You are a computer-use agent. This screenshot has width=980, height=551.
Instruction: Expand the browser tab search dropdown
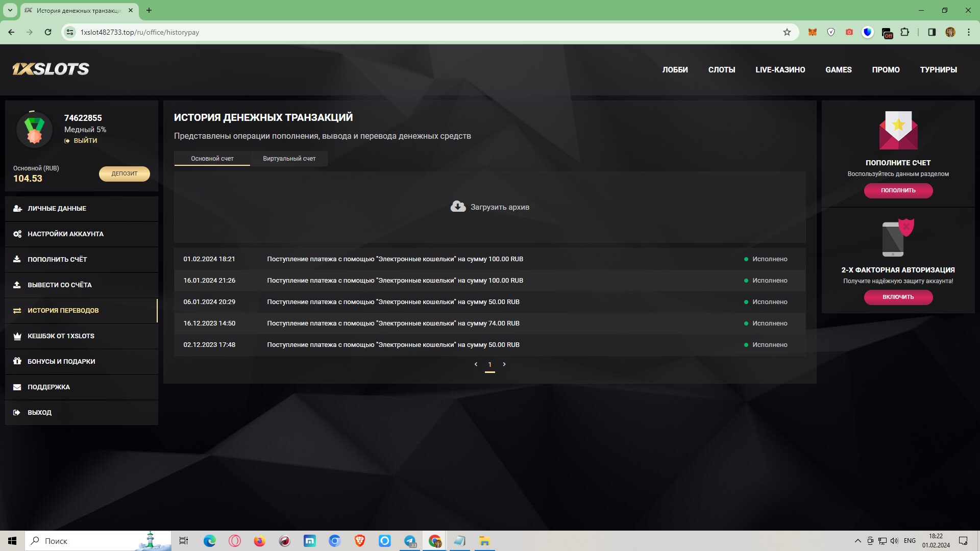[x=10, y=10]
